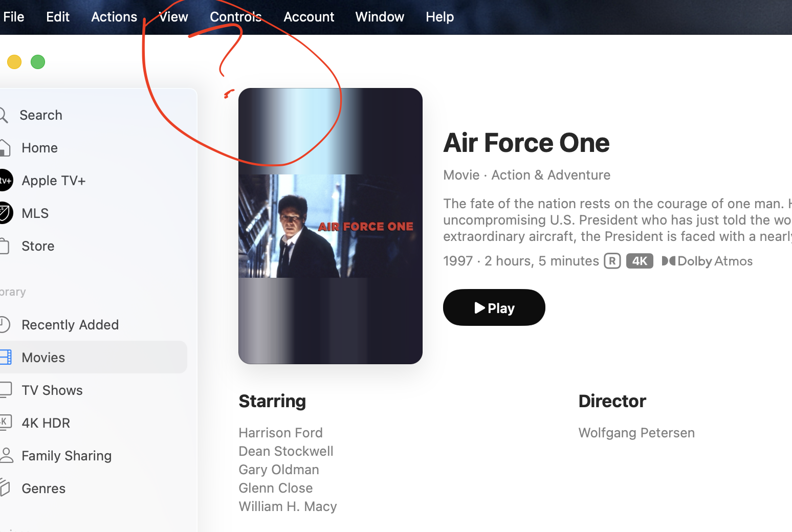
Task: Open Genres in the sidebar
Action: (x=43, y=489)
